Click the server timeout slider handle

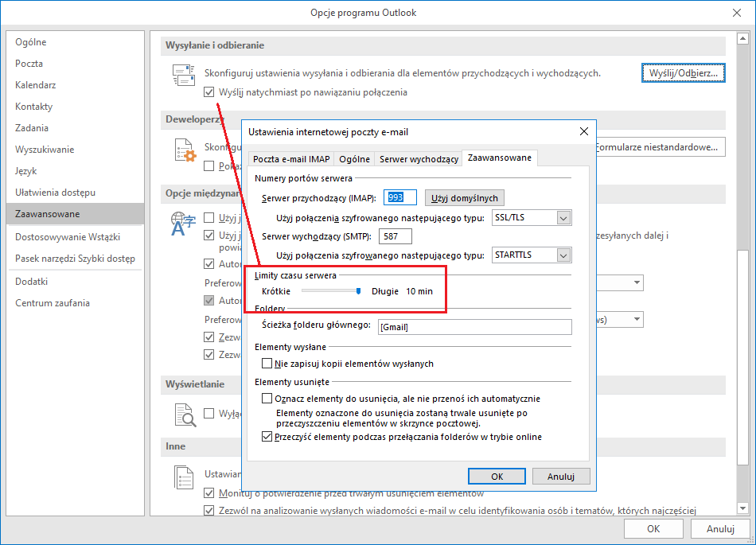coord(358,291)
